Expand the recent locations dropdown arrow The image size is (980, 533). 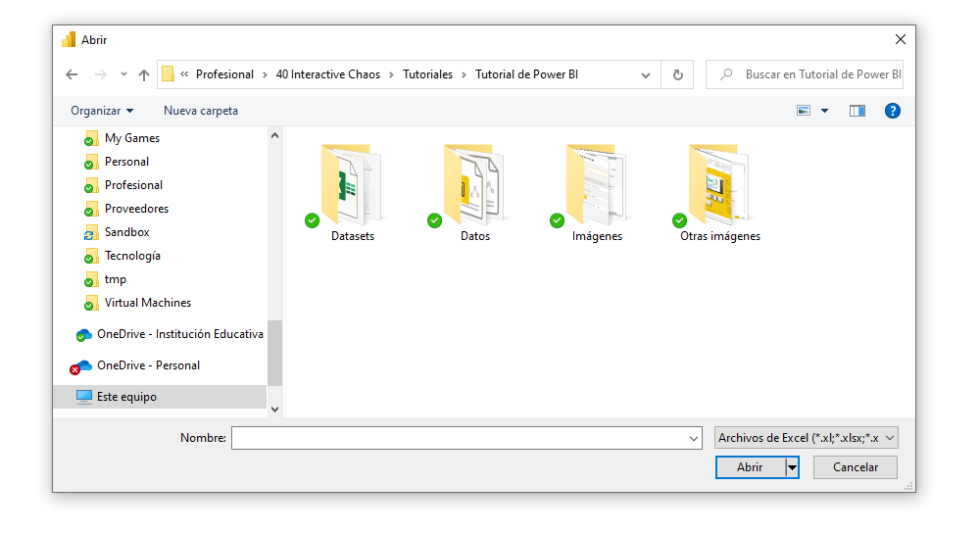tap(123, 74)
